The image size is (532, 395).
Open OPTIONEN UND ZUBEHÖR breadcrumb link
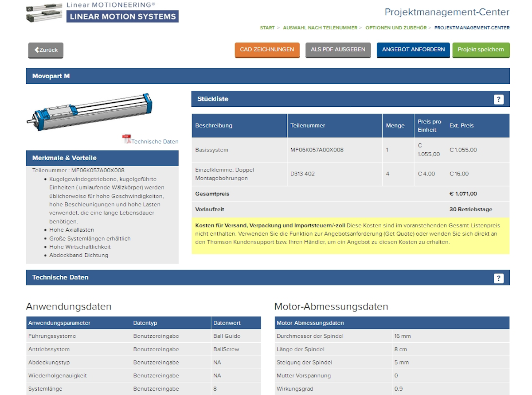coord(396,27)
